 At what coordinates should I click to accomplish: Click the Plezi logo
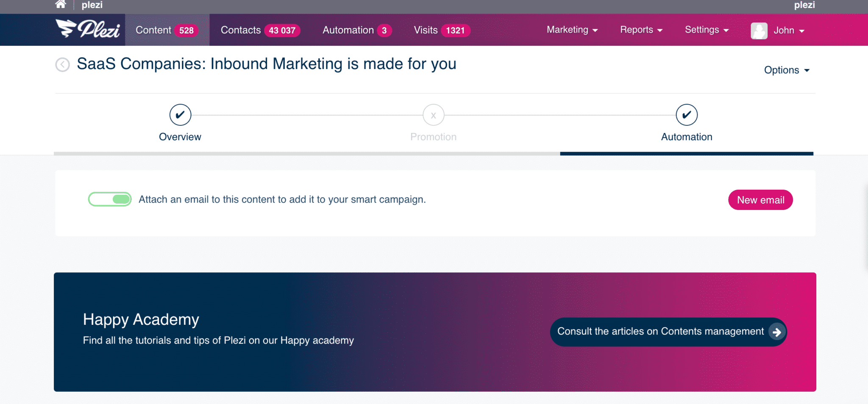(88, 29)
